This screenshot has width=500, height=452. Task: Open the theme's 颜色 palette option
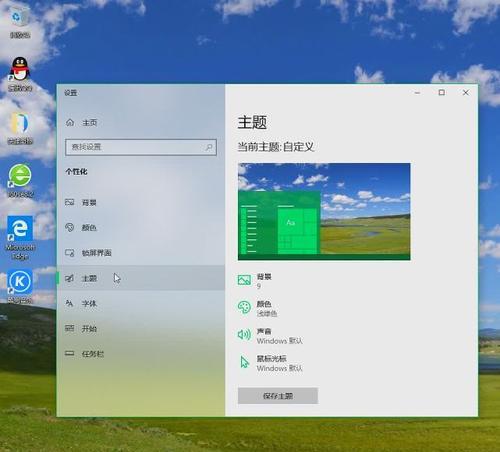(x=257, y=308)
